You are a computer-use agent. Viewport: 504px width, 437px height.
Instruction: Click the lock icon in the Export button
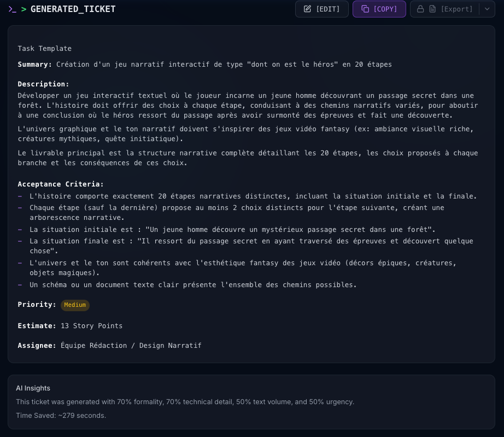click(420, 9)
